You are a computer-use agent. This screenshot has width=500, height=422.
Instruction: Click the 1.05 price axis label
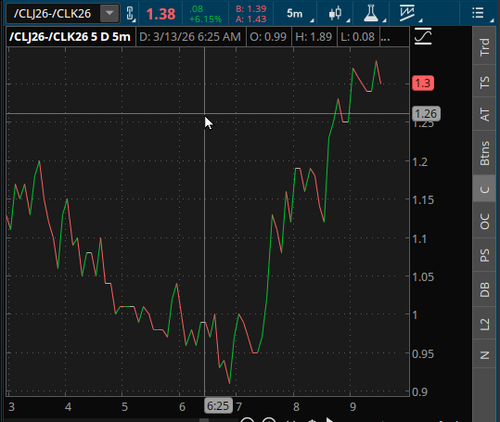(423, 277)
